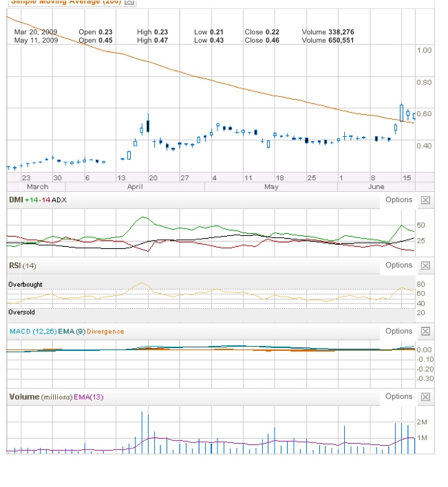448x487 pixels.
Task: Open Options for the Volume panel
Action: coord(398,397)
